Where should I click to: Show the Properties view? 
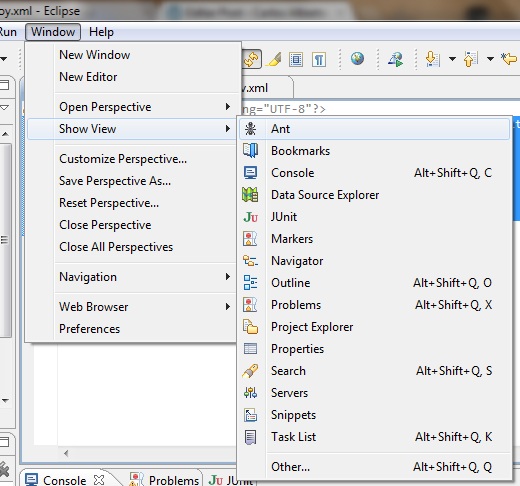(374, 349)
